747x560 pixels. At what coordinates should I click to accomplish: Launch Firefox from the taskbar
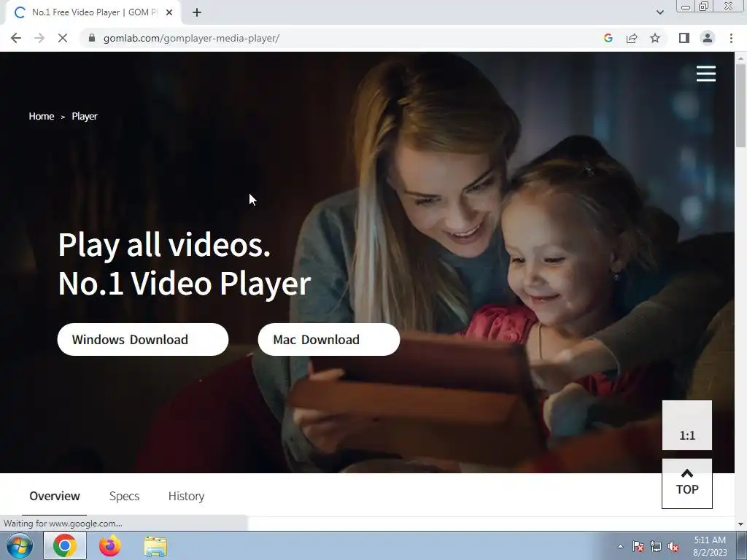[110, 545]
